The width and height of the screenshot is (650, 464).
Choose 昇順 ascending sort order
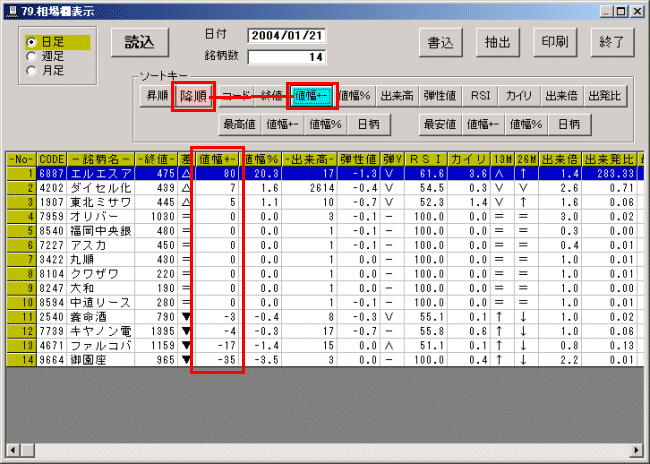click(x=157, y=96)
